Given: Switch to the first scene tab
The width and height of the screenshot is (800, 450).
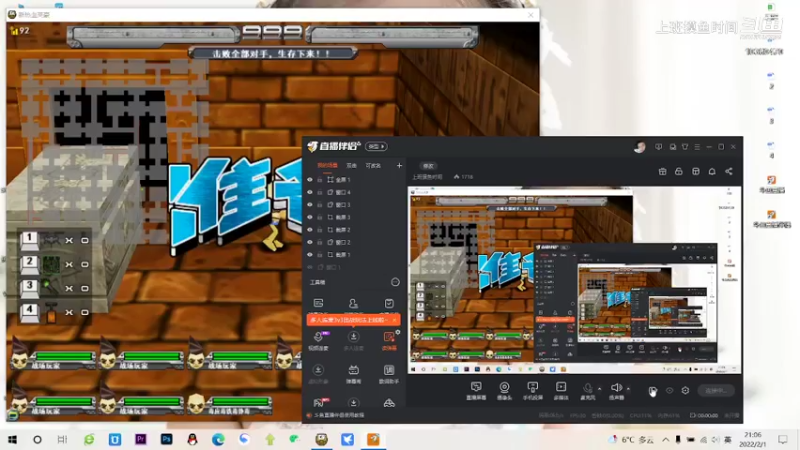Looking at the screenshot, I should 328,165.
